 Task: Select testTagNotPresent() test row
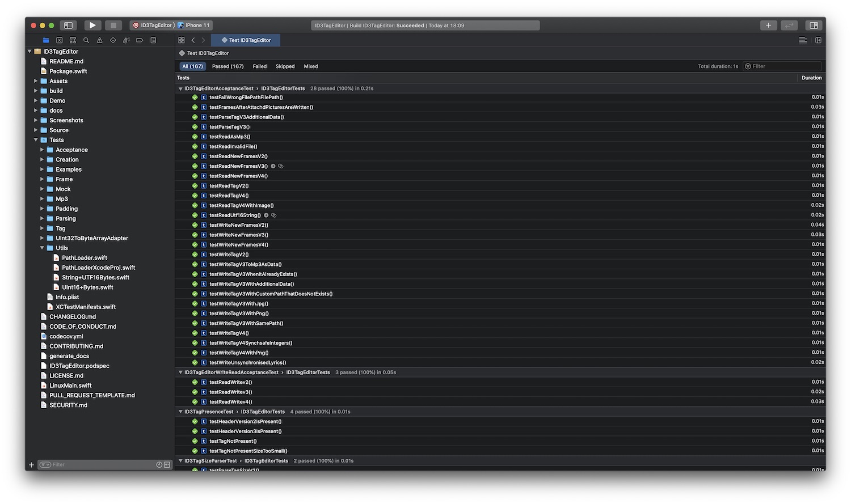500,441
